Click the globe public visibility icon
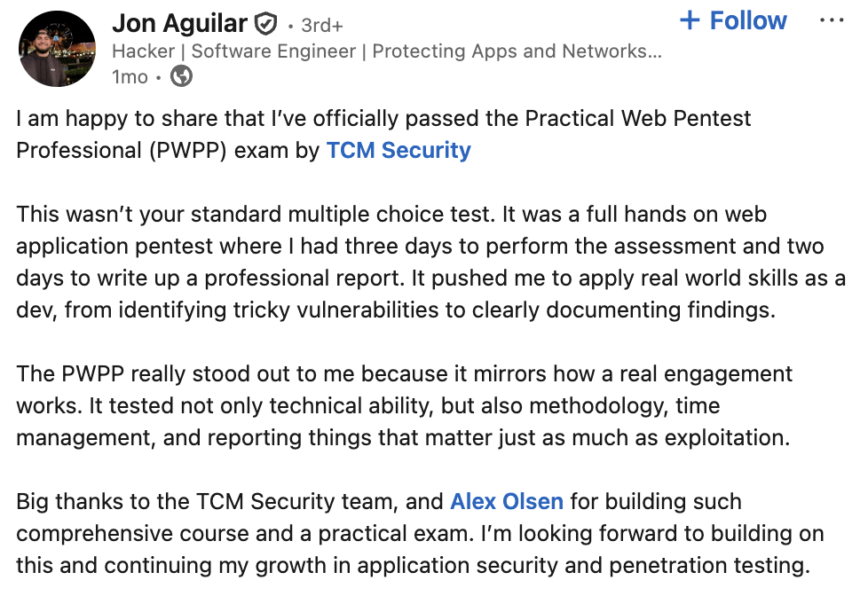The image size is (868, 596). click(181, 77)
